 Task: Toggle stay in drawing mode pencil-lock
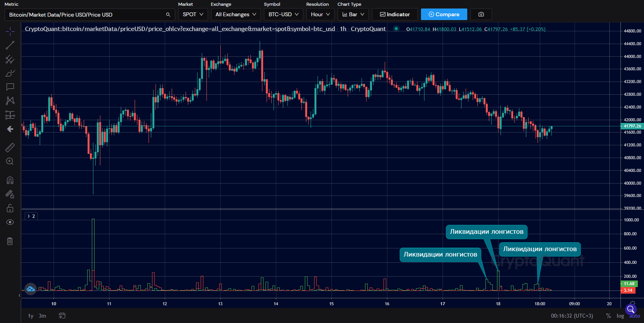pos(10,194)
